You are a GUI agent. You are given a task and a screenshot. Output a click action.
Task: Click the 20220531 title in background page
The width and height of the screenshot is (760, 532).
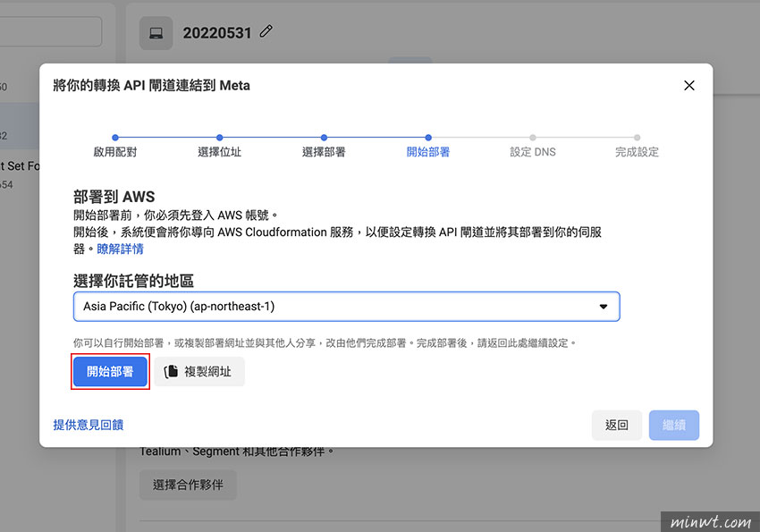click(x=217, y=33)
